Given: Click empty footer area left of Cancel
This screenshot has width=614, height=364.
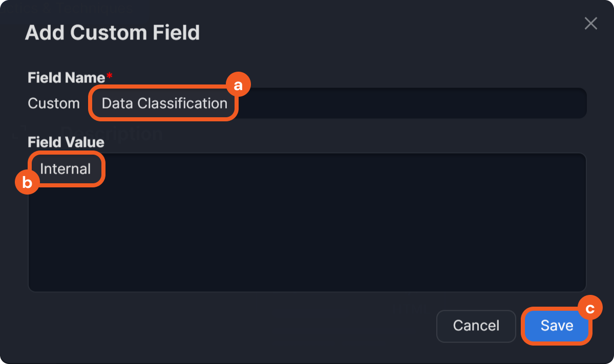Looking at the screenshot, I should coord(230,326).
